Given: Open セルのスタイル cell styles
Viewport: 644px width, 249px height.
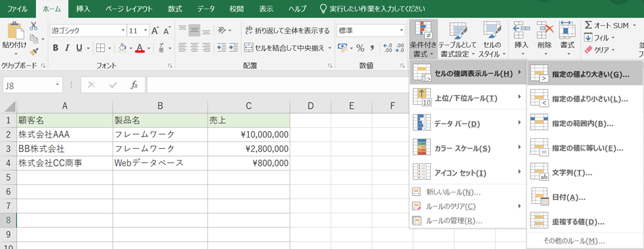Looking at the screenshot, I should coord(492,39).
